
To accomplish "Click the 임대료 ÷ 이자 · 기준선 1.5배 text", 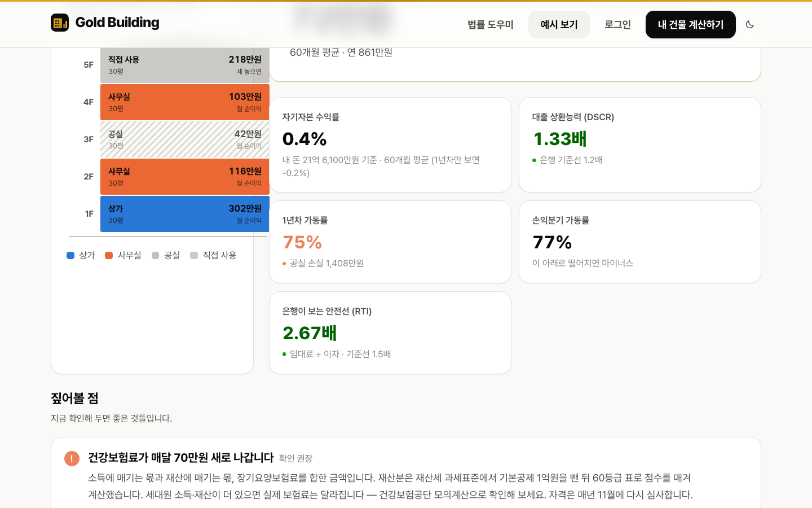I will [340, 354].
